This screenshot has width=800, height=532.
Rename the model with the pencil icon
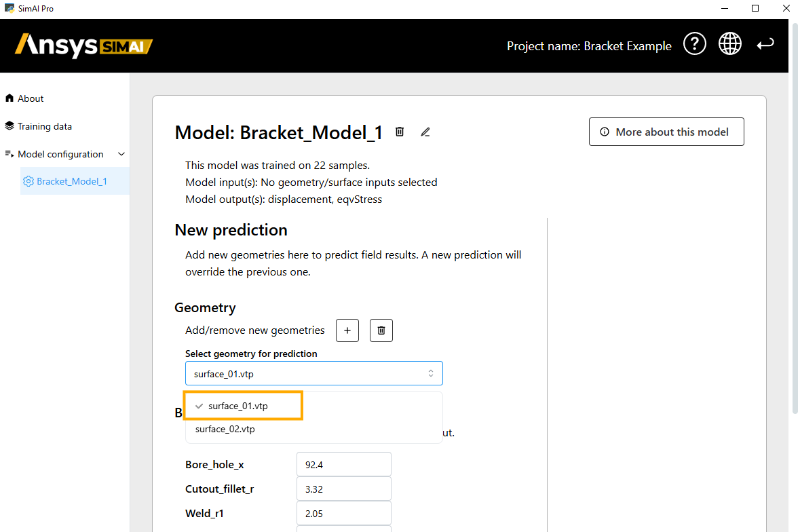coord(425,132)
